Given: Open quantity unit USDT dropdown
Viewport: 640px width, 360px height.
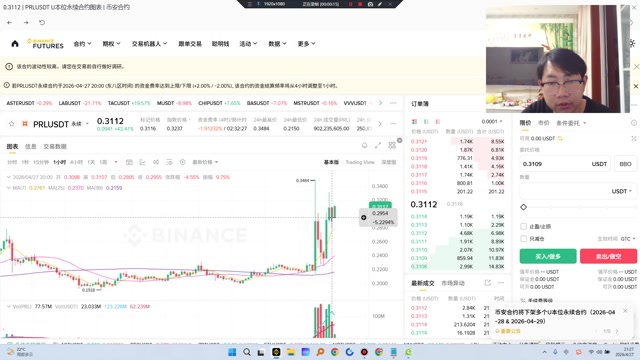Looking at the screenshot, I should pyautogui.click(x=622, y=191).
